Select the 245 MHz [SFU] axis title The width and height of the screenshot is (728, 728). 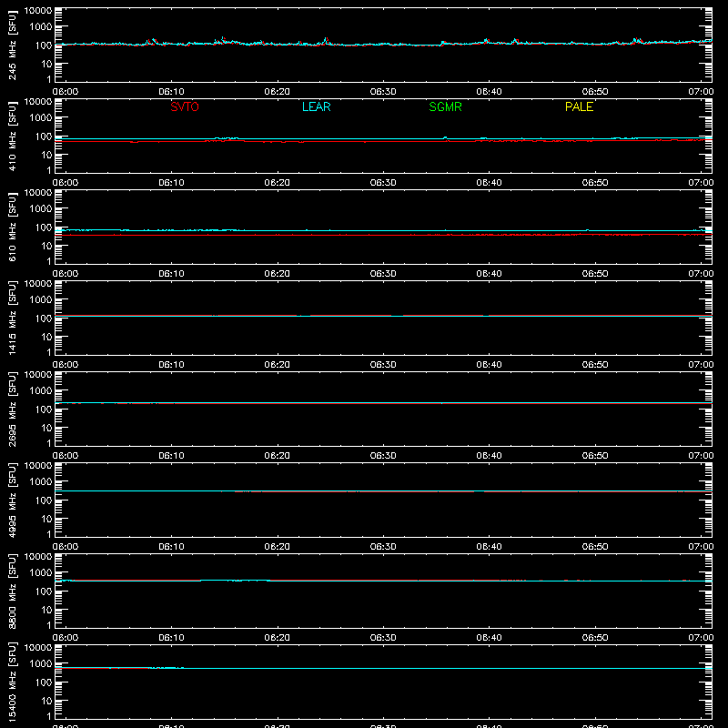(x=12, y=45)
